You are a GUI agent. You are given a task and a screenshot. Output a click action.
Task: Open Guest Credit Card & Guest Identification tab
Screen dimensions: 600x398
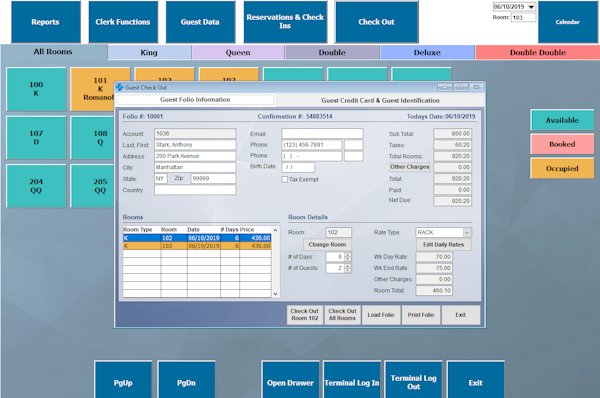click(380, 101)
